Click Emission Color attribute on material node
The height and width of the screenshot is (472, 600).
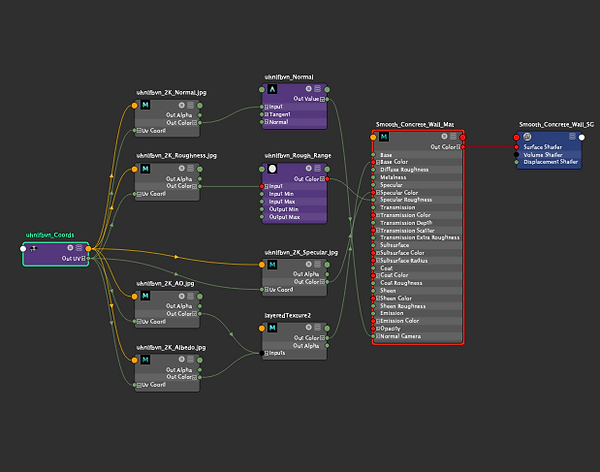point(399,321)
